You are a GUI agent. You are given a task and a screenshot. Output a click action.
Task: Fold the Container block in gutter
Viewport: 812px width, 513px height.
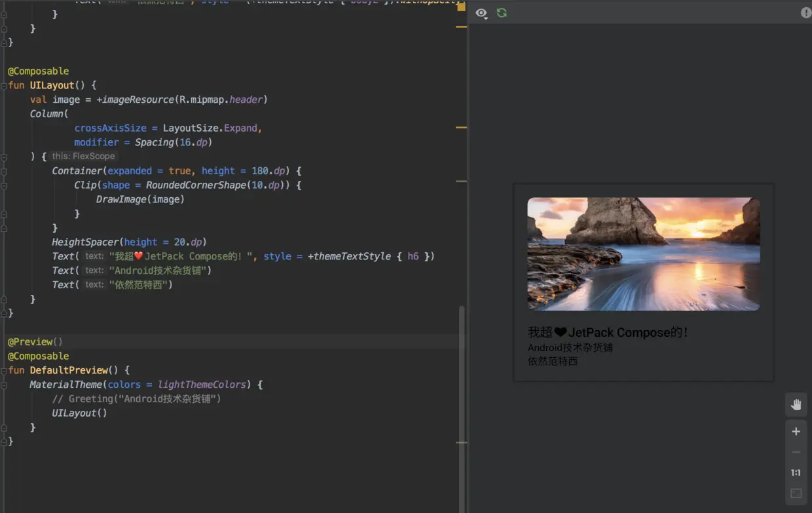[4, 171]
